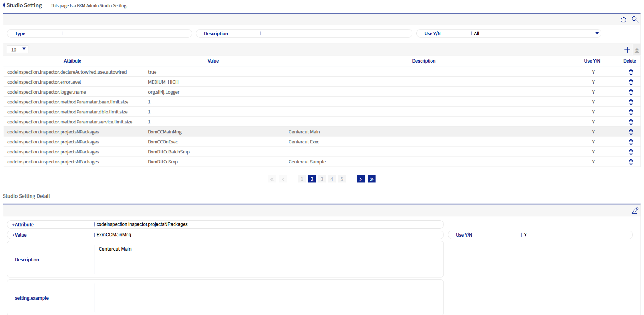Click the pencil edit icon in detail panel
This screenshot has width=644, height=315.
coord(635,211)
